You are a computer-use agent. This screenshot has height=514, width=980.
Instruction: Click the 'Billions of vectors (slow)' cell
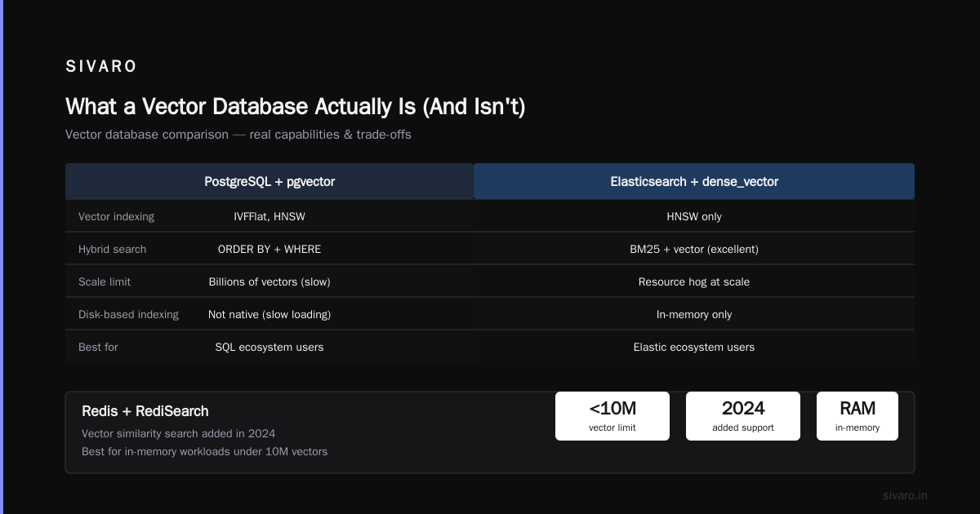pos(269,281)
